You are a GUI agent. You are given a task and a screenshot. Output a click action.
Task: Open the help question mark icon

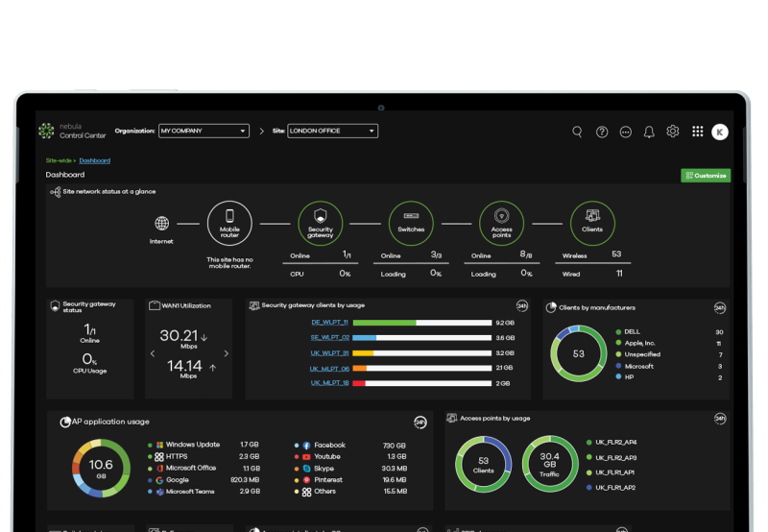[602, 132]
